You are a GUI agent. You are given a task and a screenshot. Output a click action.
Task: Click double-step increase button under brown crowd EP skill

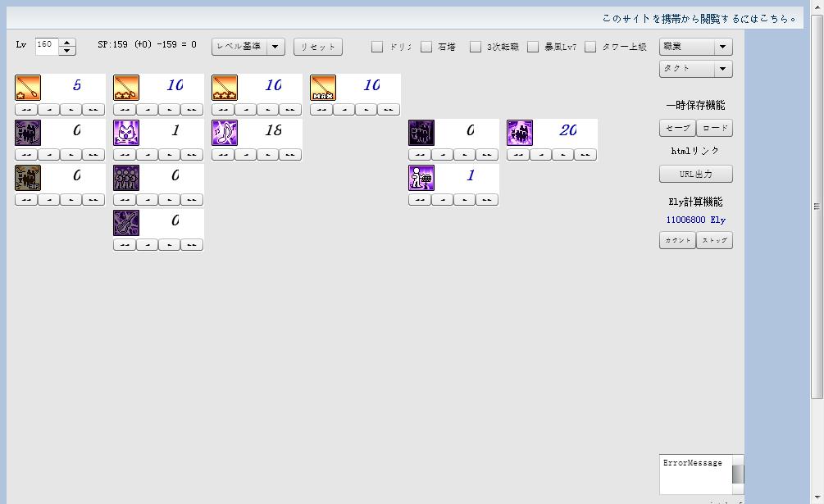[93, 199]
